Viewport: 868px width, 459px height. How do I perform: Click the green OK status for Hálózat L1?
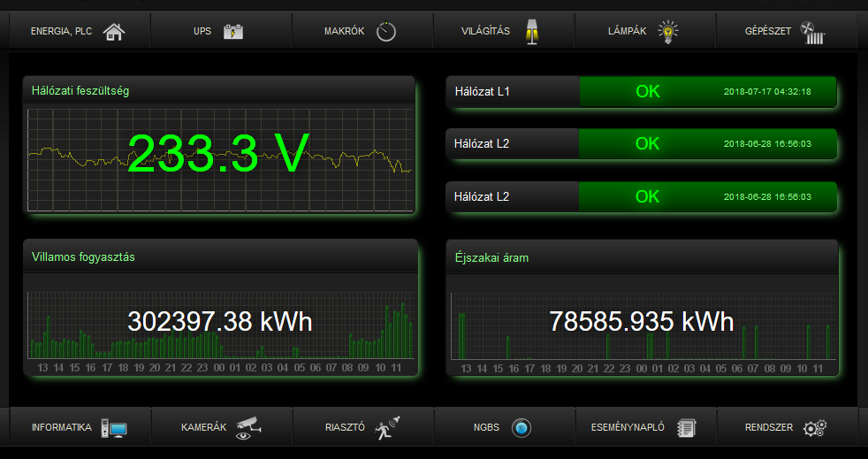pyautogui.click(x=648, y=92)
